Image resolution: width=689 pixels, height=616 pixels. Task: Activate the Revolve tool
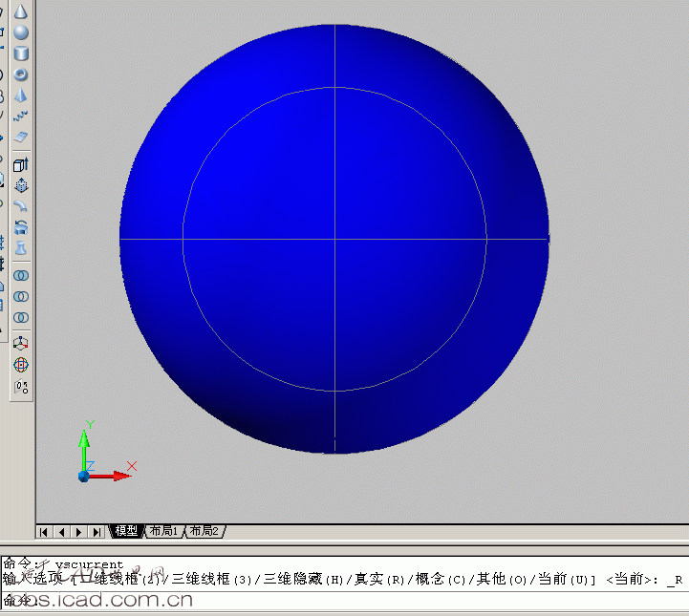(x=21, y=227)
